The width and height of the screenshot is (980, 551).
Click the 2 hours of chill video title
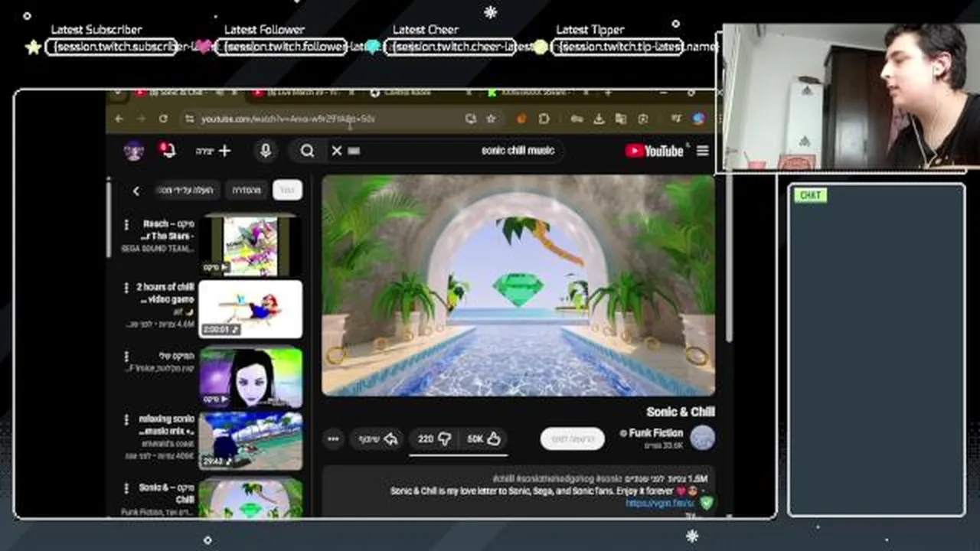(165, 293)
